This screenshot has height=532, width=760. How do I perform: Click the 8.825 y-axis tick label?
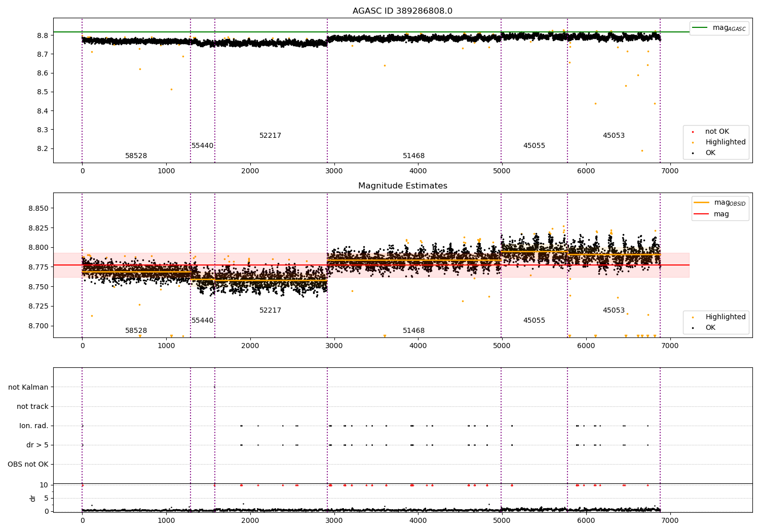point(39,228)
